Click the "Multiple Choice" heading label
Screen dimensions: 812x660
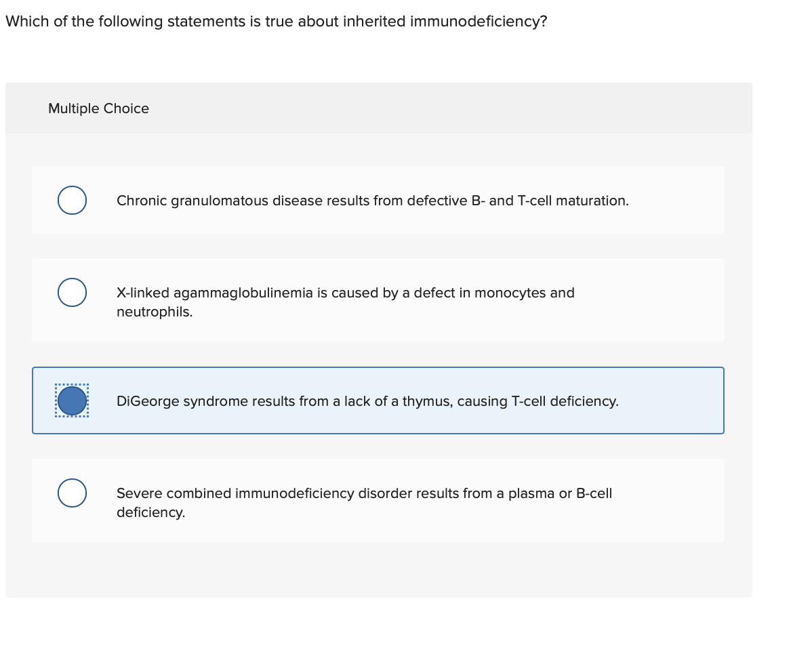98,108
